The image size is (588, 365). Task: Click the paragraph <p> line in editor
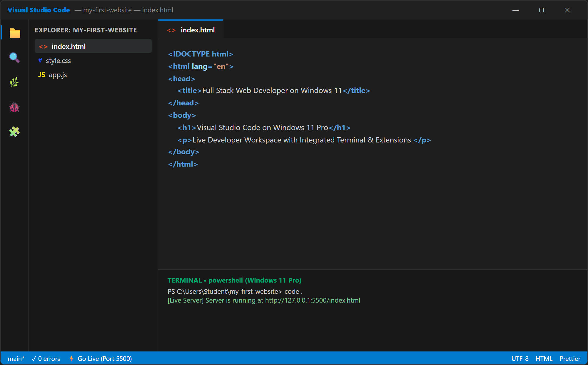tap(304, 140)
